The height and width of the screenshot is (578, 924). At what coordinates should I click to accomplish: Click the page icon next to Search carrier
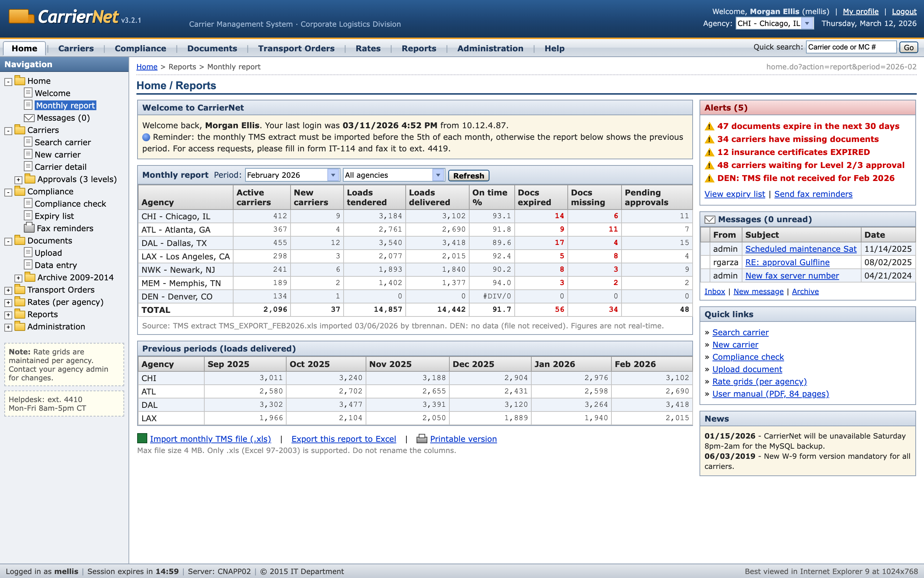coord(28,142)
